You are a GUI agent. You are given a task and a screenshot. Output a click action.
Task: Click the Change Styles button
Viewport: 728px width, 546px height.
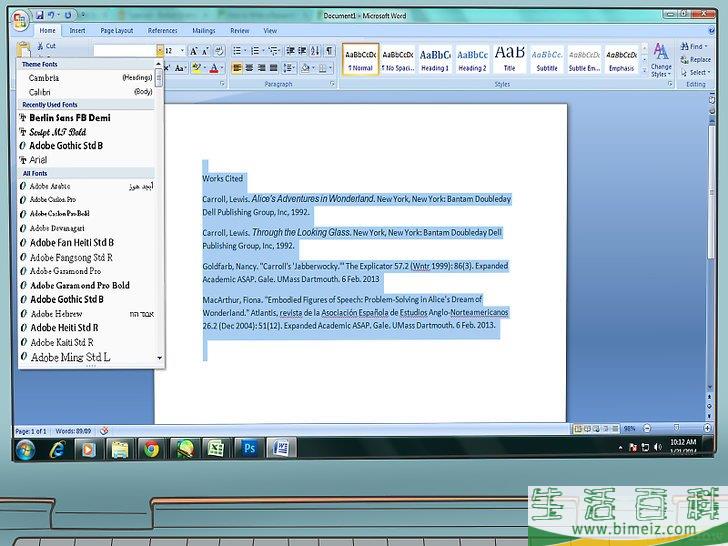pyautogui.click(x=661, y=60)
